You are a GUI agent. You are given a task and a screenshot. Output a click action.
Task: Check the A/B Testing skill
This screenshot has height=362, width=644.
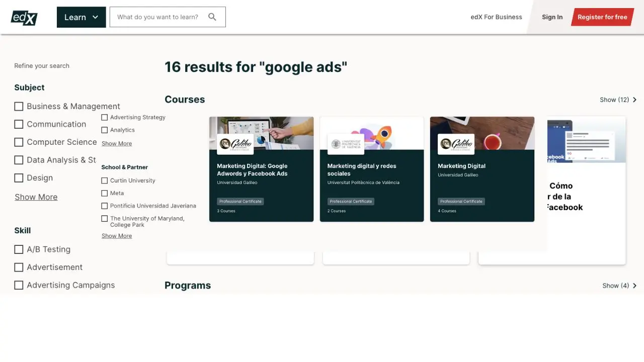[19, 249]
